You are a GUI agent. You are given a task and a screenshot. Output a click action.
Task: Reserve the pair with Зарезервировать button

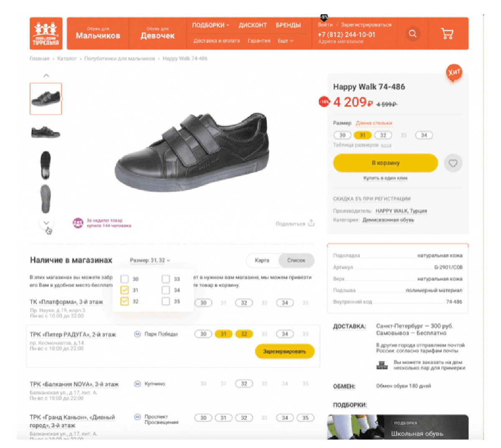284,352
